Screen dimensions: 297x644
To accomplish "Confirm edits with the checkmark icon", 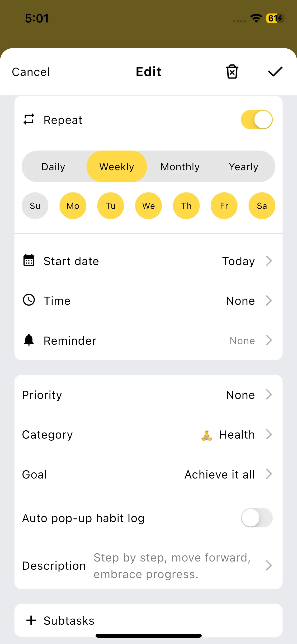I will [275, 72].
